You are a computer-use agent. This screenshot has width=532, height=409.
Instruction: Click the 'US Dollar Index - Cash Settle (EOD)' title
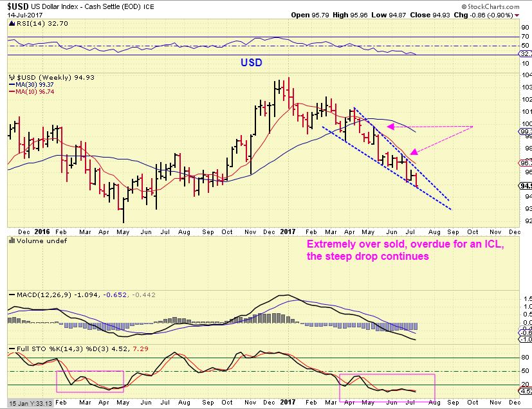click(86, 7)
